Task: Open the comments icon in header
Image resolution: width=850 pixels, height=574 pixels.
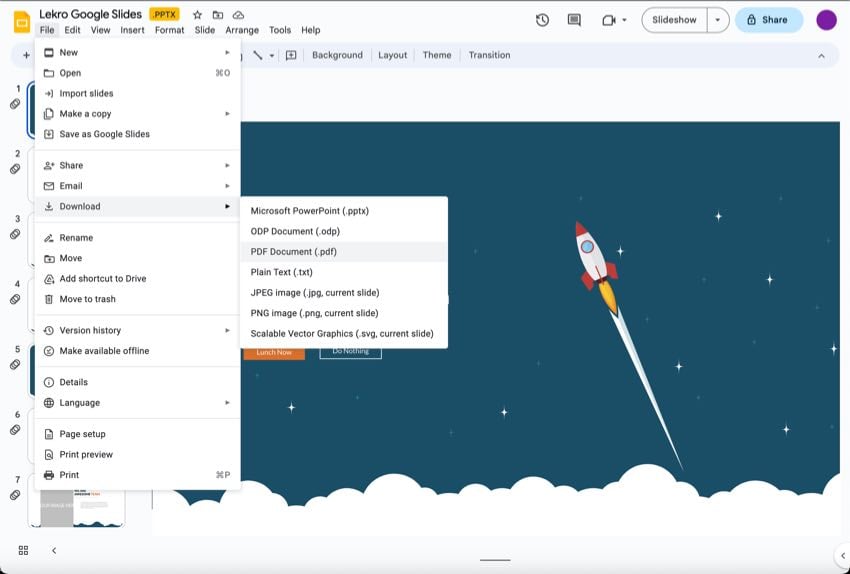Action: pyautogui.click(x=573, y=20)
